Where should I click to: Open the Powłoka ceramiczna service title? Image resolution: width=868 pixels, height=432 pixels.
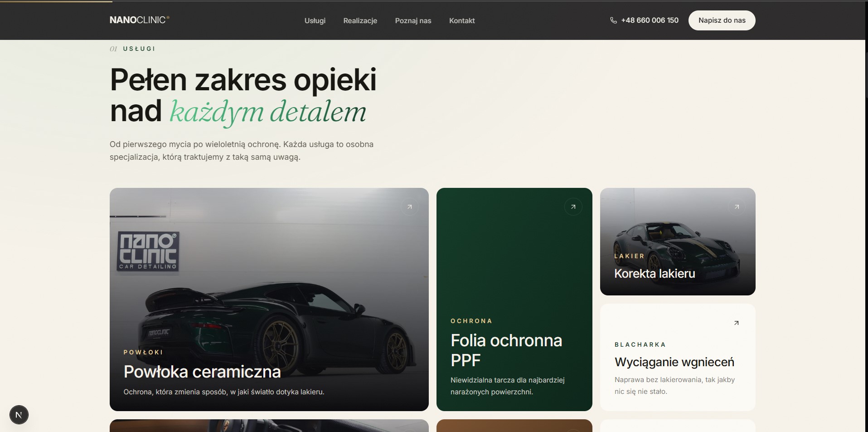pos(202,372)
